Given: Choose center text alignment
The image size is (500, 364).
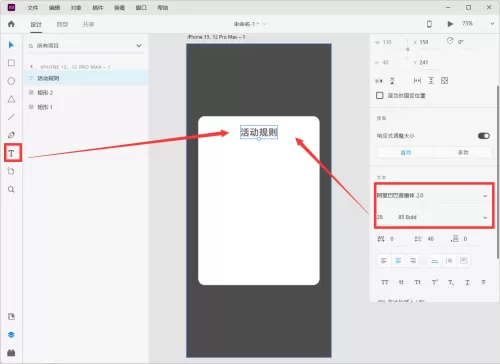Looking at the screenshot, I should click(398, 261).
